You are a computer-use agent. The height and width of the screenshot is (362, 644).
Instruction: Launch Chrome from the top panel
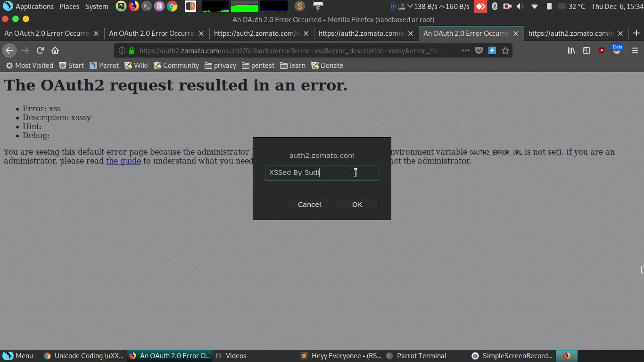click(172, 6)
